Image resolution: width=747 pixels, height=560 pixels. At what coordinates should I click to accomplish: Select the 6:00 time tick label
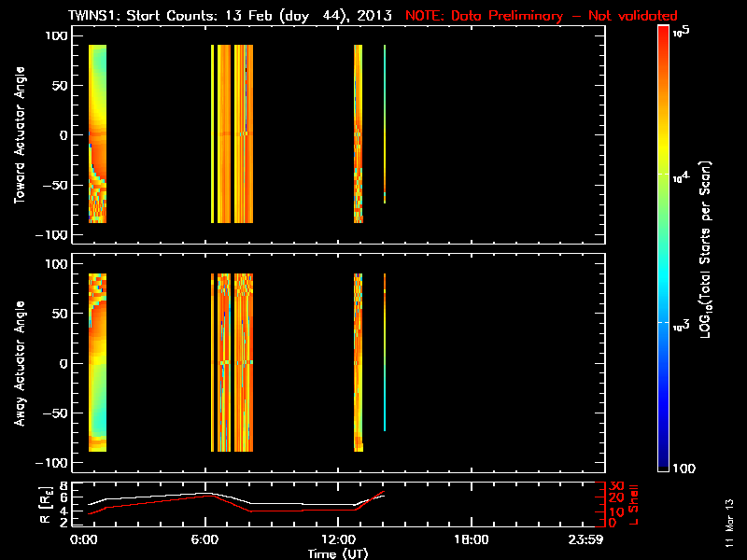click(212, 539)
